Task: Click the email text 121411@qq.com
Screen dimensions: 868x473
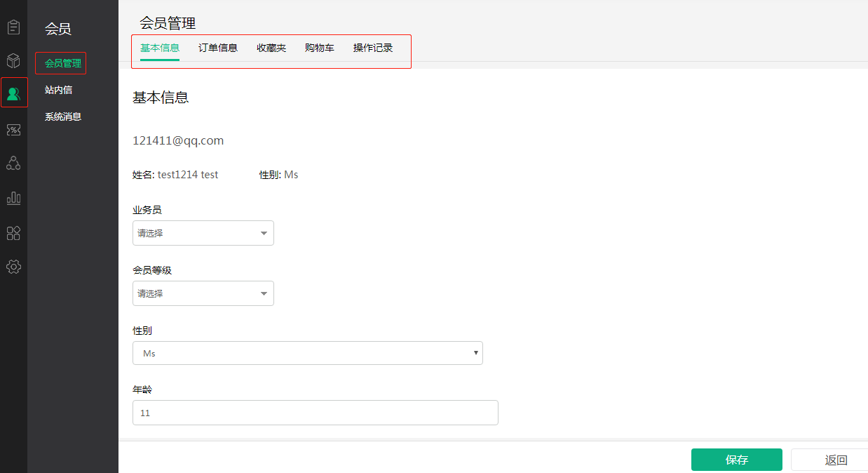Action: tap(178, 140)
